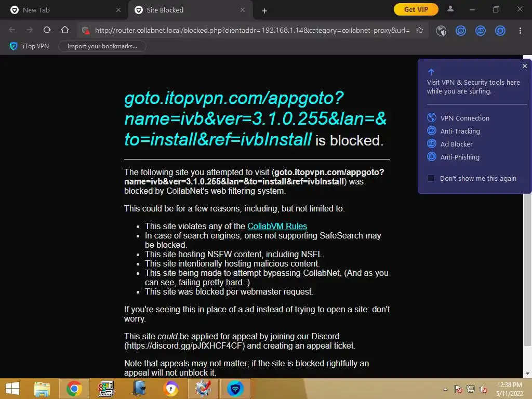Click the muted volume tray icon
This screenshot has width=532, height=399.
[483, 389]
